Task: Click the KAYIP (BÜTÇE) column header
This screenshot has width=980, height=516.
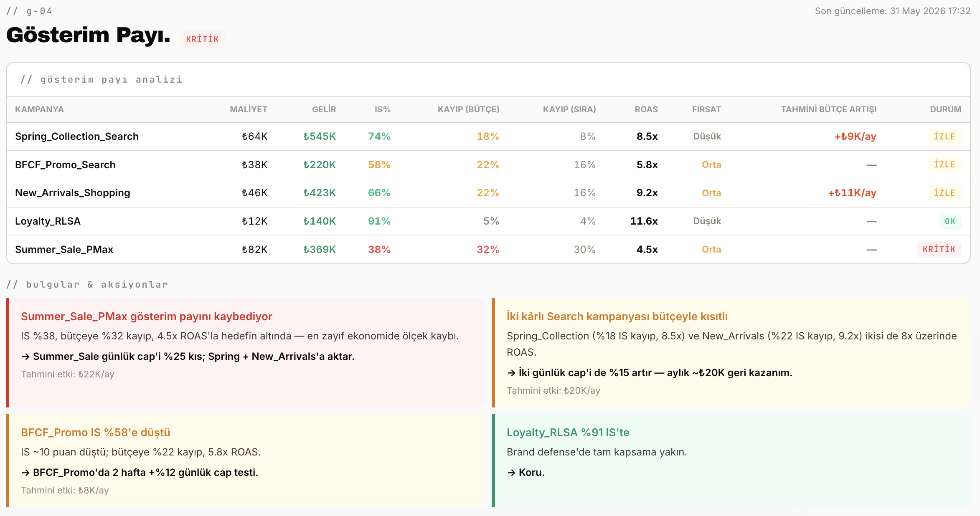Action: 468,109
